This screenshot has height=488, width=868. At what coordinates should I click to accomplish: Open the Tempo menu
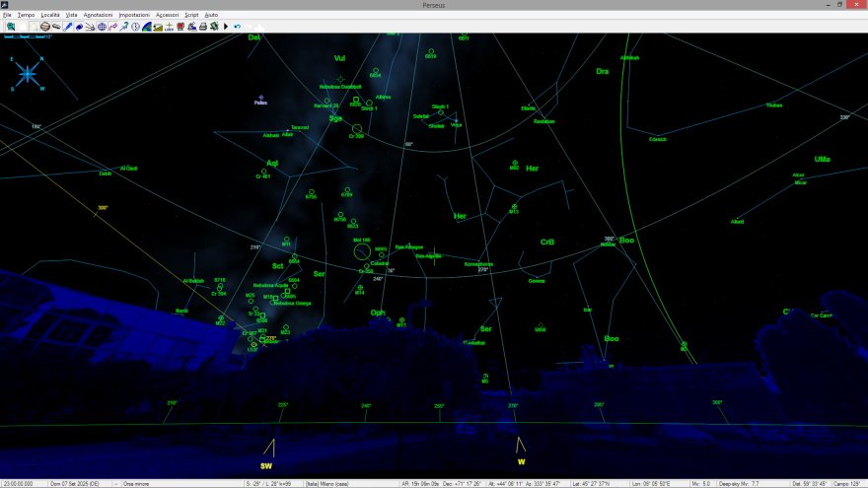[x=27, y=16]
